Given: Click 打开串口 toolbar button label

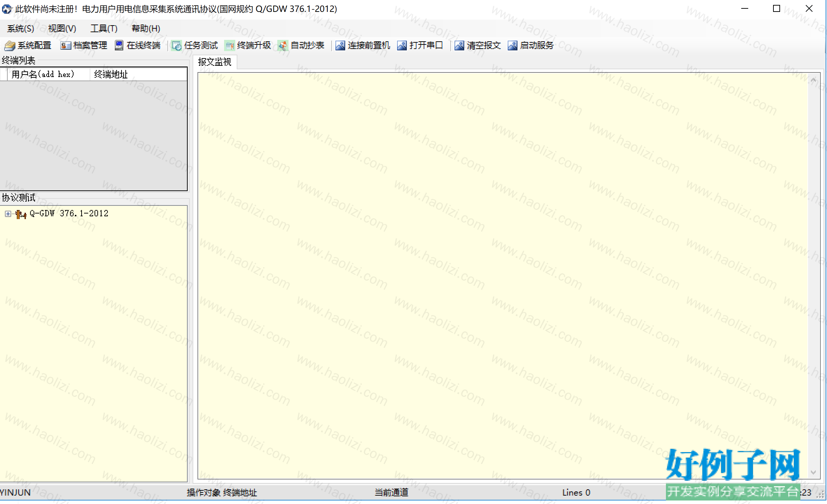Looking at the screenshot, I should (x=426, y=45).
